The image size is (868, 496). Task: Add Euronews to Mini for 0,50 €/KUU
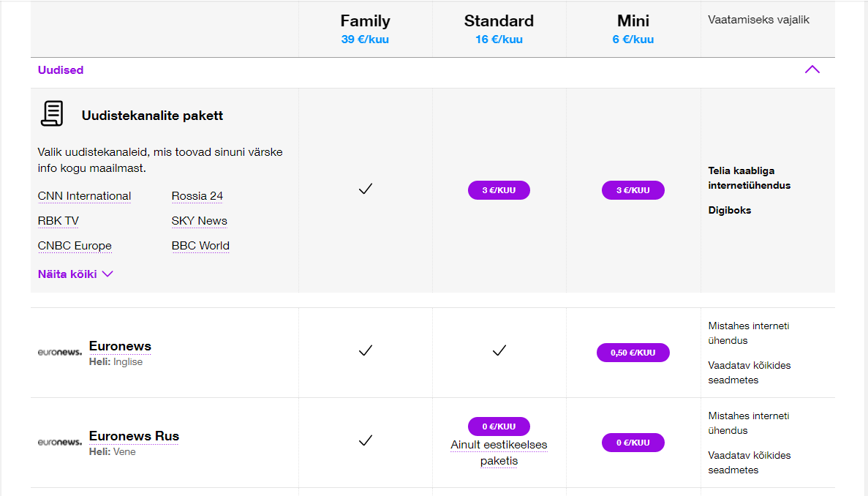coord(633,353)
